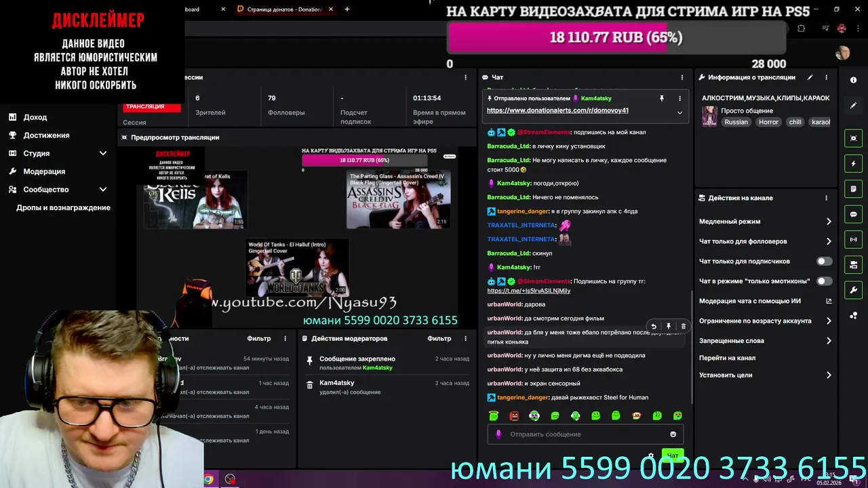Open a new browser tab with plus button
The width and height of the screenshot is (868, 488).
(x=347, y=9)
